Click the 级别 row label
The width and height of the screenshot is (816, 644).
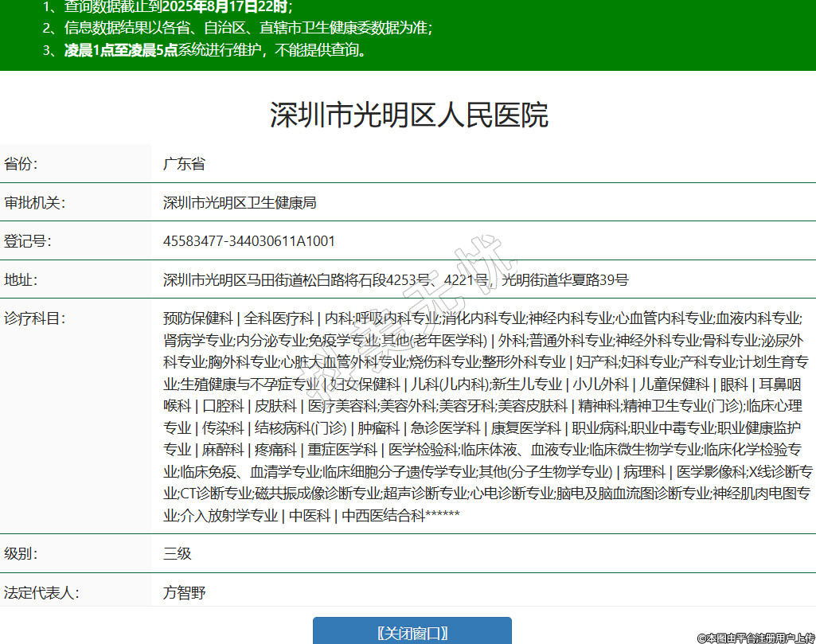21,554
